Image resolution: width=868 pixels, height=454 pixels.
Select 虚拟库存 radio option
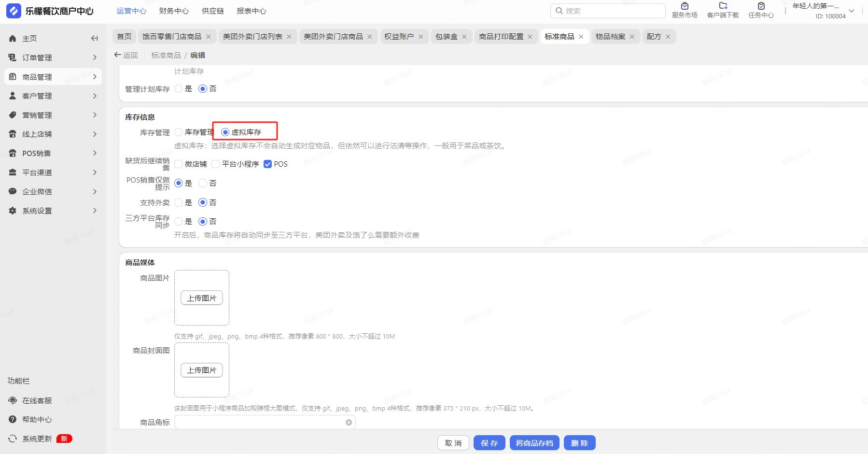click(225, 132)
